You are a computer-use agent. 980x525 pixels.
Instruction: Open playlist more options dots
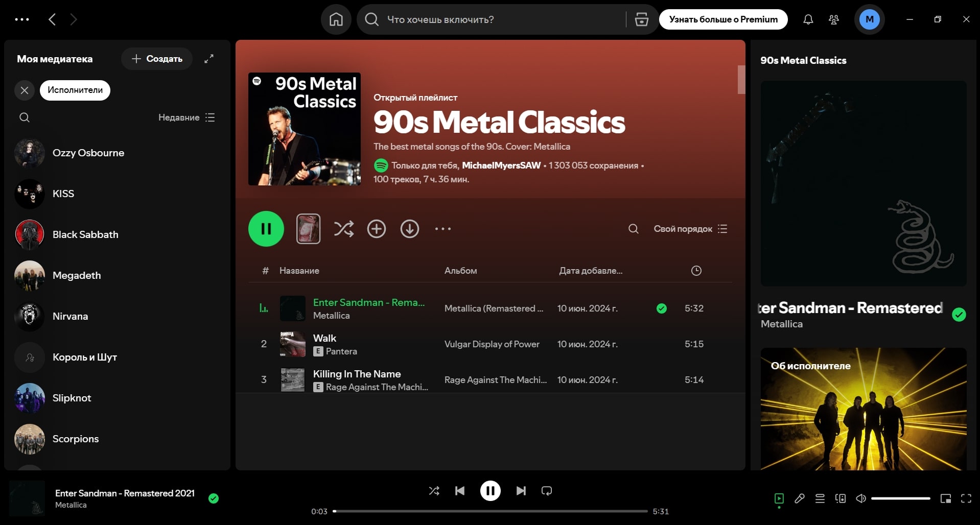pyautogui.click(x=442, y=229)
